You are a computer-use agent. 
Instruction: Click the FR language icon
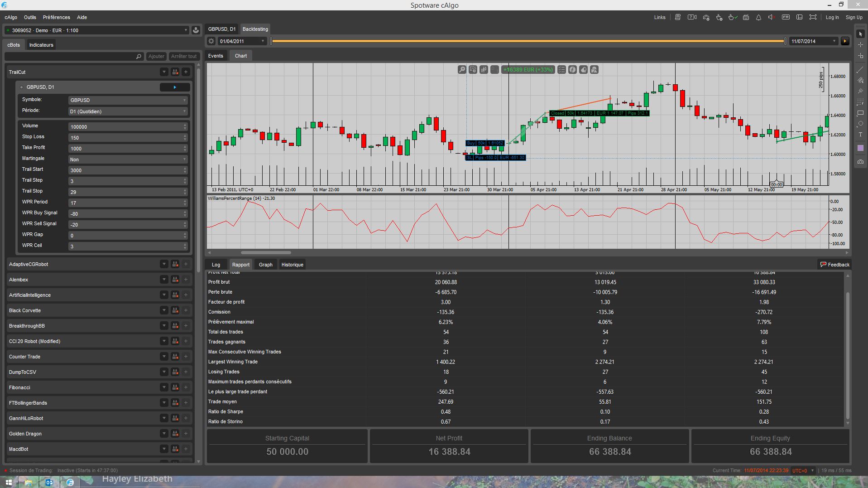(786, 17)
